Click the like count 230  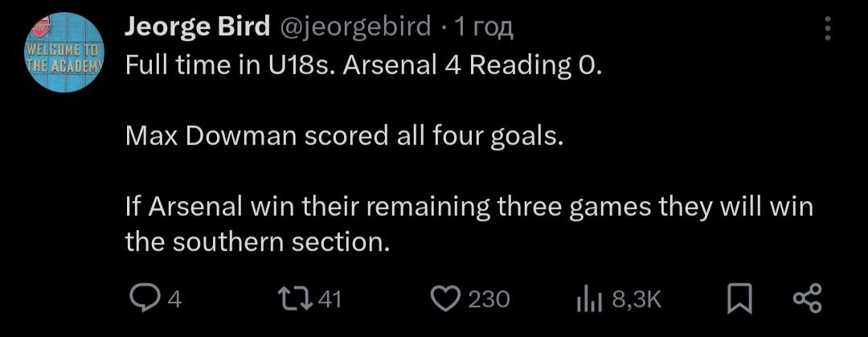click(489, 300)
